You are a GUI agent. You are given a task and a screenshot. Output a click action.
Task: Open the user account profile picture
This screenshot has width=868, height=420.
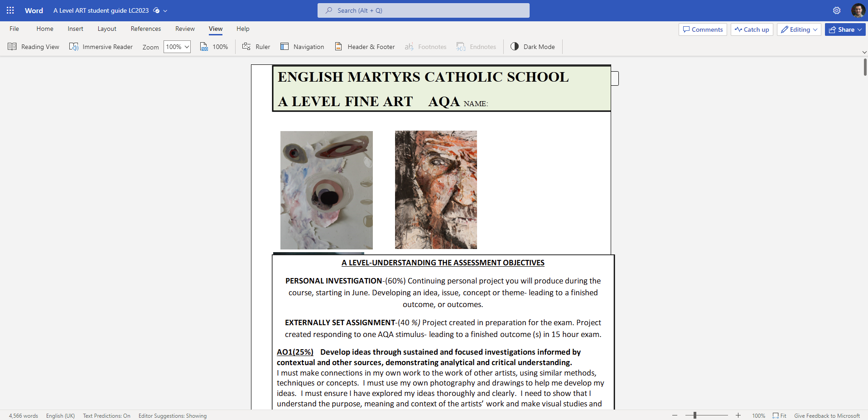click(x=858, y=10)
